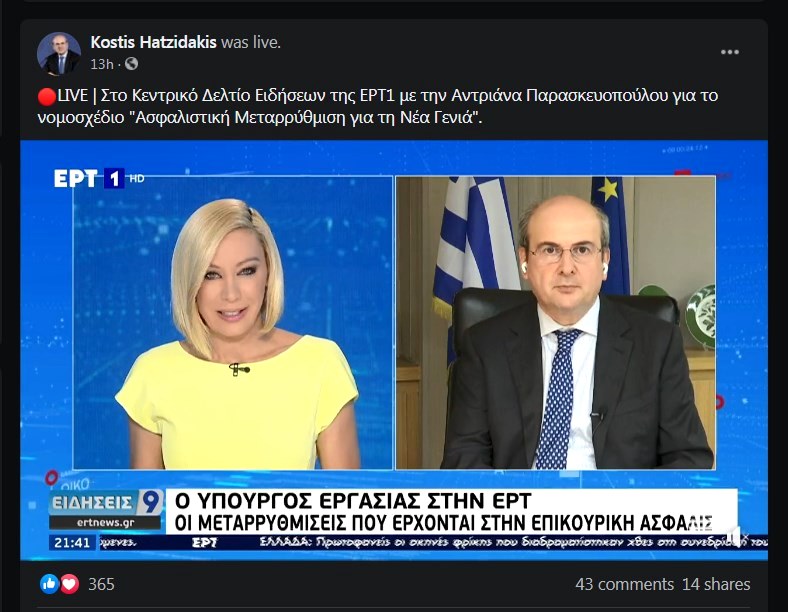Click the blue thumbs-up Like reaction icon

49,584
